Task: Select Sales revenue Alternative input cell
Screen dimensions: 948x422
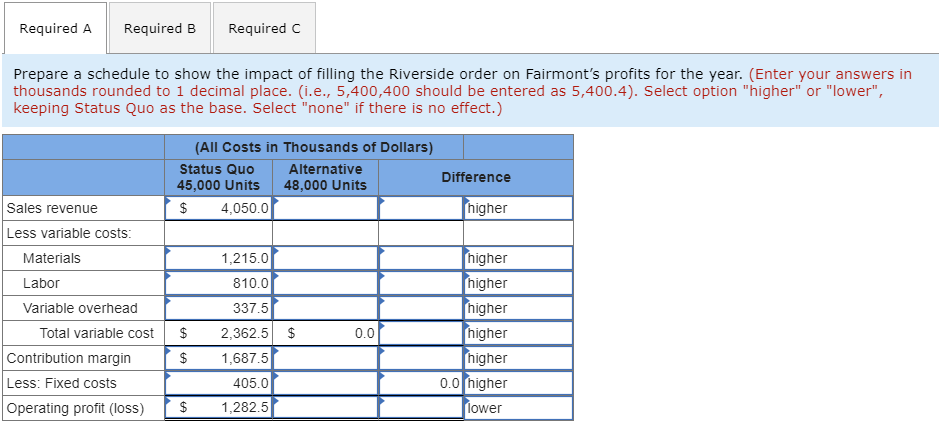Action: 325,208
